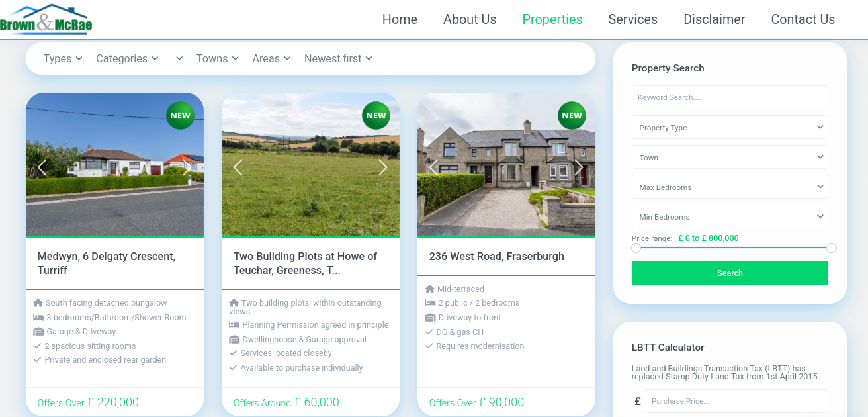Advance to next 236 West Road photo
This screenshot has width=868, height=417.
[x=579, y=167]
